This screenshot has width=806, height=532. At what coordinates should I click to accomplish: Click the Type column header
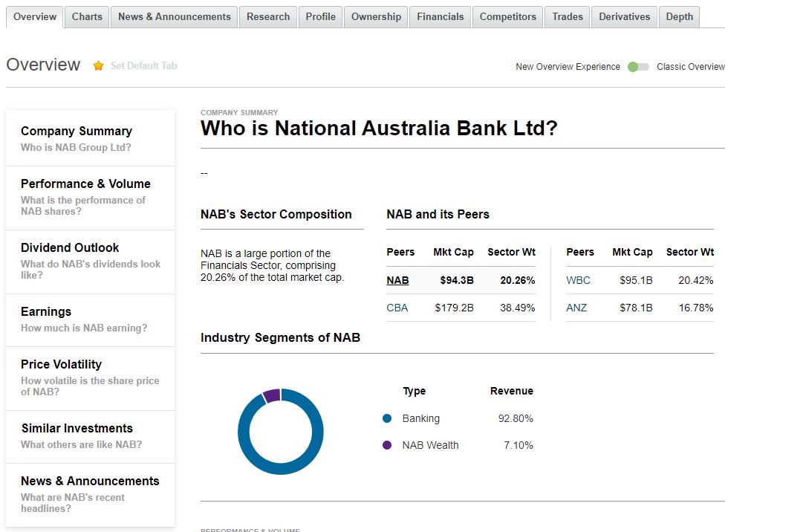[x=415, y=391]
